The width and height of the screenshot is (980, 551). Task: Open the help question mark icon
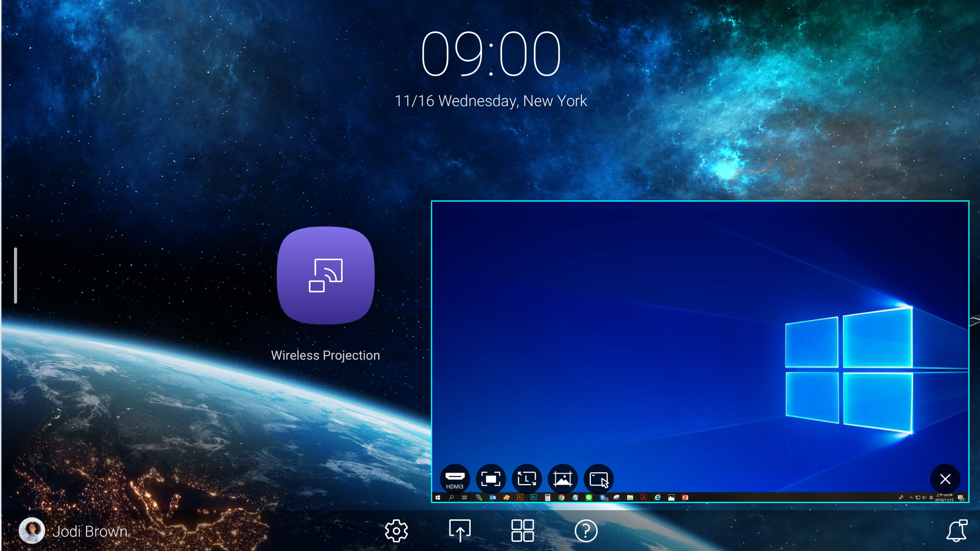pyautogui.click(x=586, y=531)
